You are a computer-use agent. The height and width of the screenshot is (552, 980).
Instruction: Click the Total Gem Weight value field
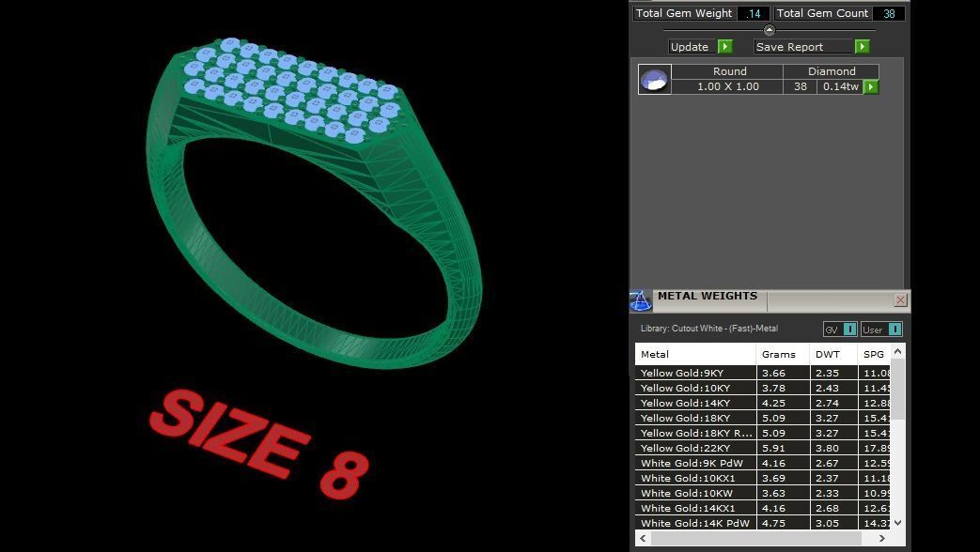[x=754, y=13]
